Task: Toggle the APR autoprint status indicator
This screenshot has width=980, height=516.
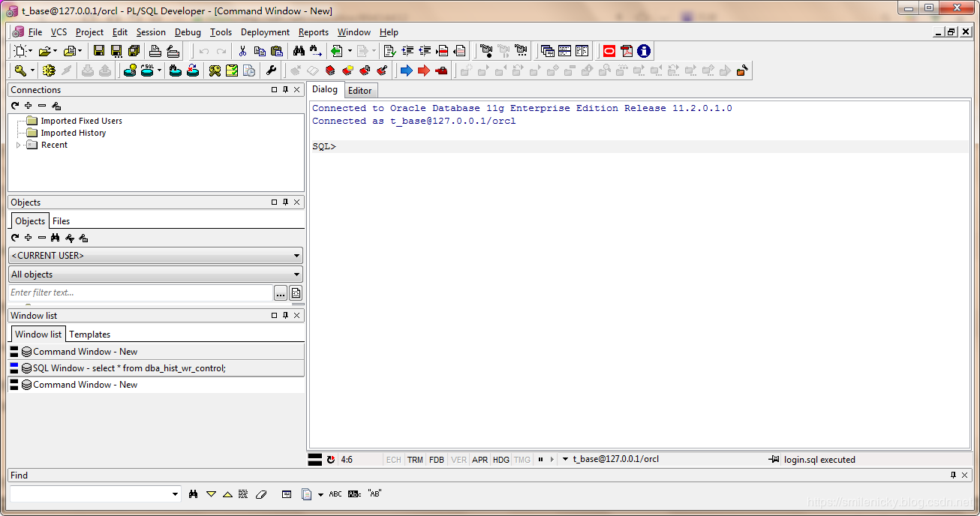Action: coord(479,460)
